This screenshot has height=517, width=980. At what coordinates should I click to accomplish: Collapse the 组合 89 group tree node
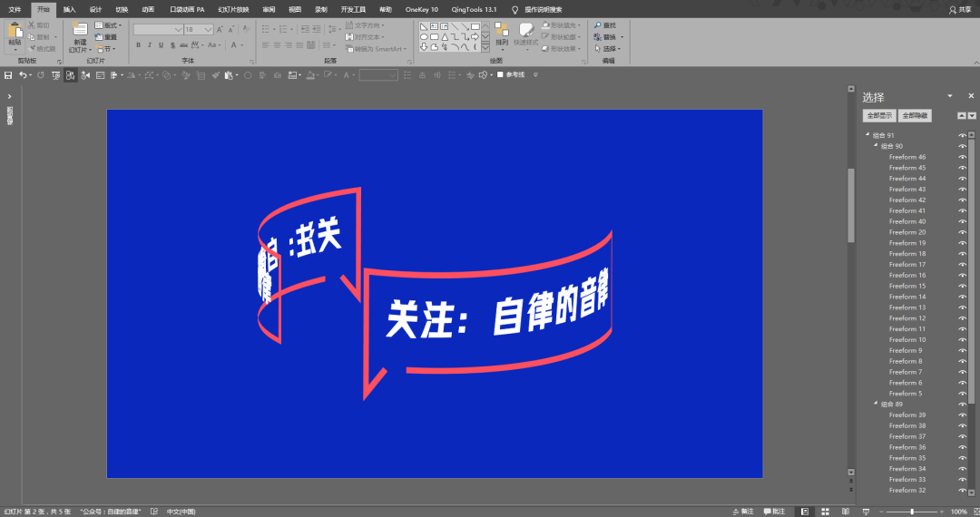click(x=876, y=404)
